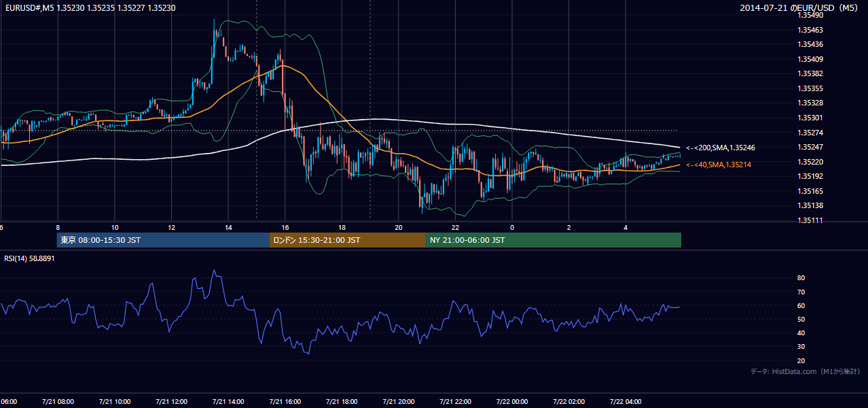Click price axis label 1.35328
The image size is (868, 408).
coord(810,103)
